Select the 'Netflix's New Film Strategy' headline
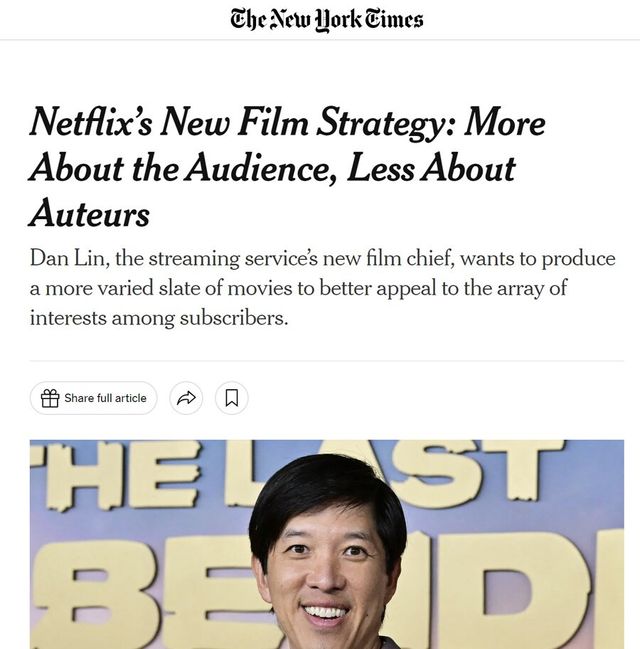 coord(287,166)
